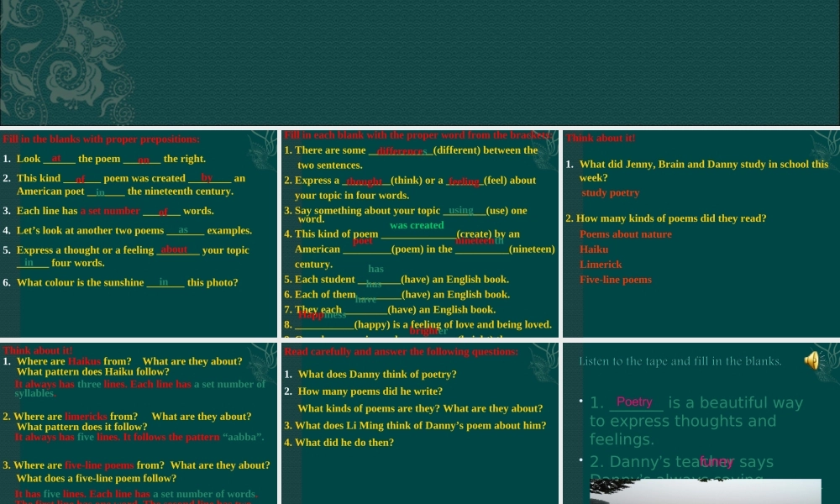This screenshot has width=840, height=504.
Task: Click 'What does Danny think of poetry?'
Action: tap(377, 375)
